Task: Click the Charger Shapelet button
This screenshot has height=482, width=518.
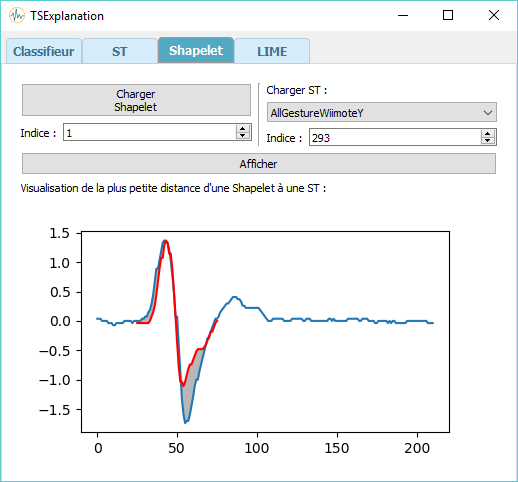Action: coord(136,100)
